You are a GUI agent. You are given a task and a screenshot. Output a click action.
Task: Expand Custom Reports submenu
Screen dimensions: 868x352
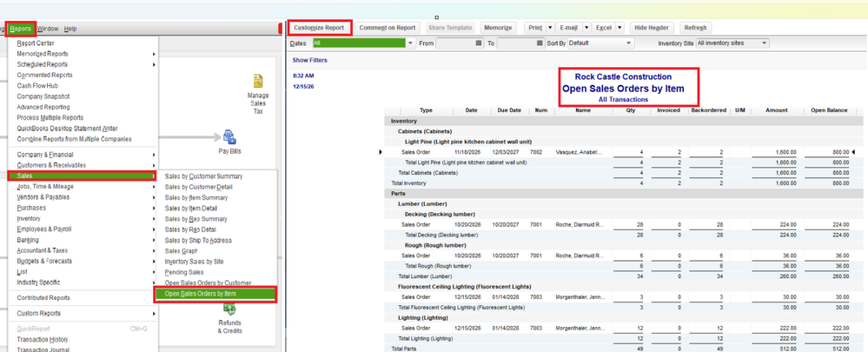point(83,313)
